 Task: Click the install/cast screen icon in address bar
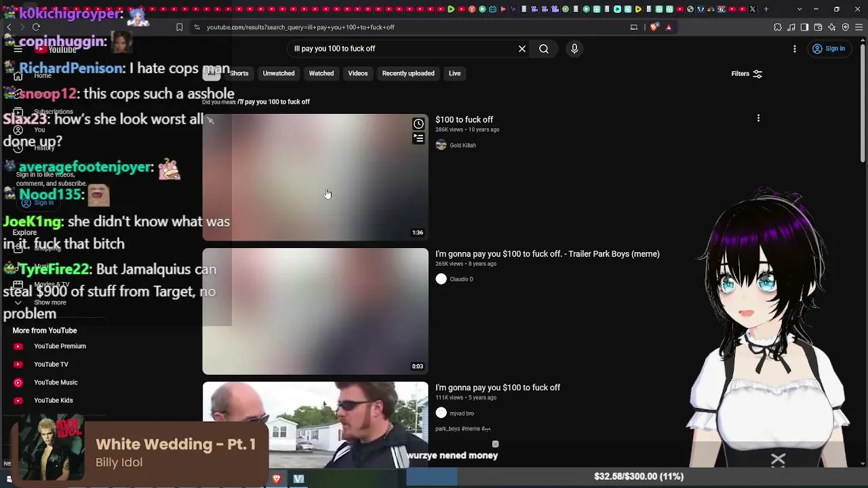[x=634, y=27]
